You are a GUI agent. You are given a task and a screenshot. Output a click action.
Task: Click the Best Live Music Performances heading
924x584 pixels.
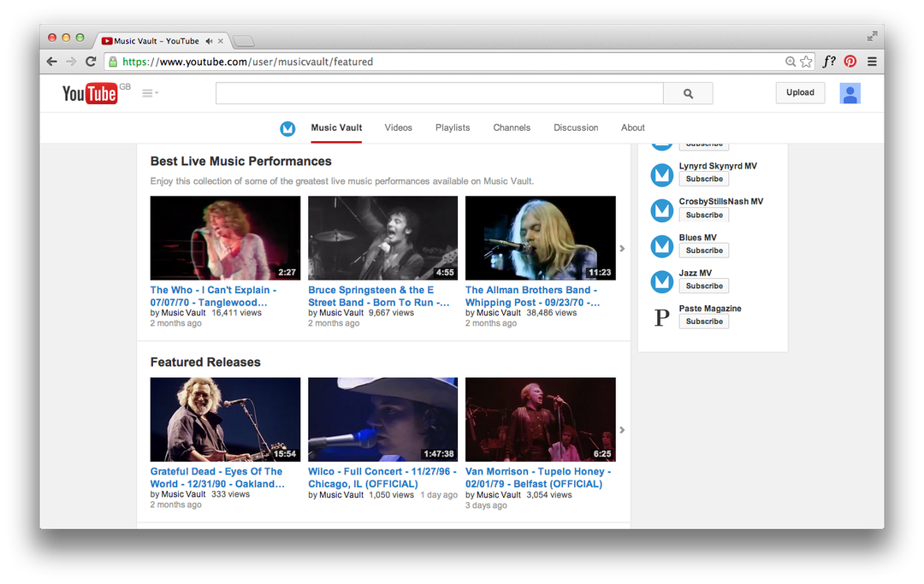pyautogui.click(x=240, y=162)
